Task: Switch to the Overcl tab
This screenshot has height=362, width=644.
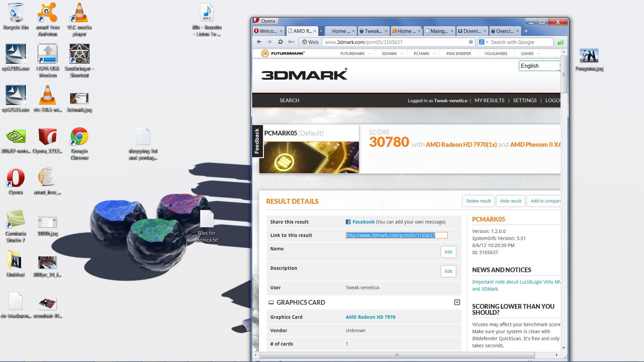Action: tap(505, 31)
